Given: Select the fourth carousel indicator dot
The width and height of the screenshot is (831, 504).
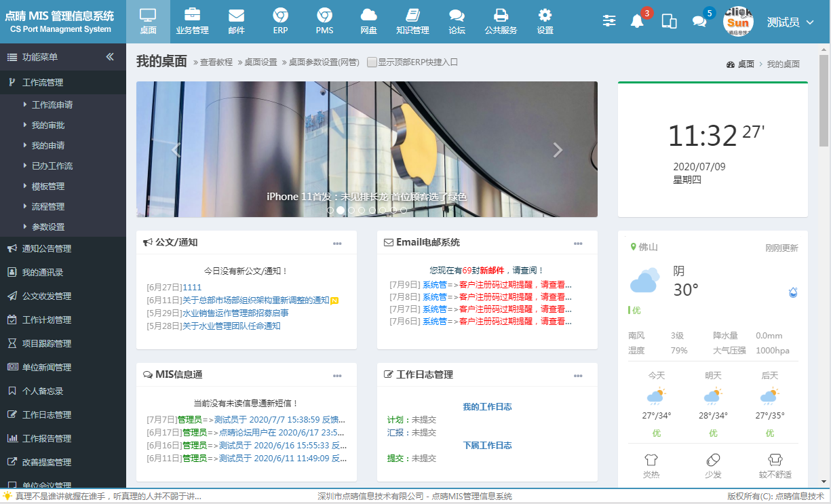Looking at the screenshot, I should click(x=362, y=210).
